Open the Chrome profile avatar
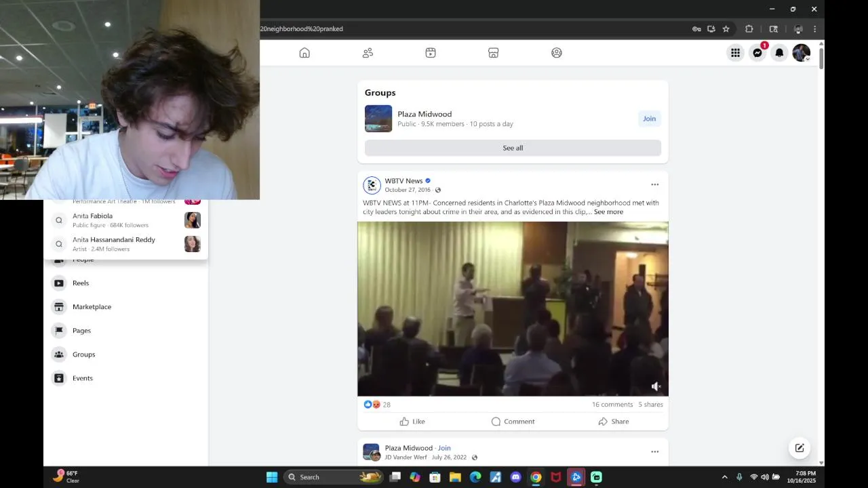868x488 pixels. pos(798,29)
